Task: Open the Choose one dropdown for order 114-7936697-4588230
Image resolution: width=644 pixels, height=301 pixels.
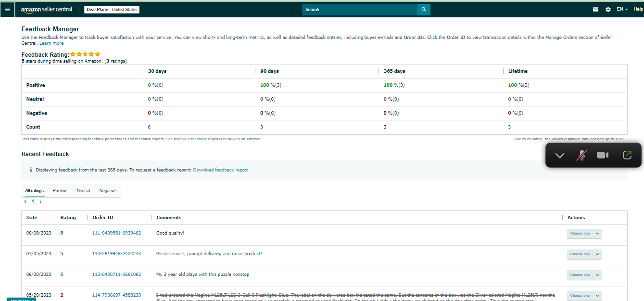Action: pos(584,296)
